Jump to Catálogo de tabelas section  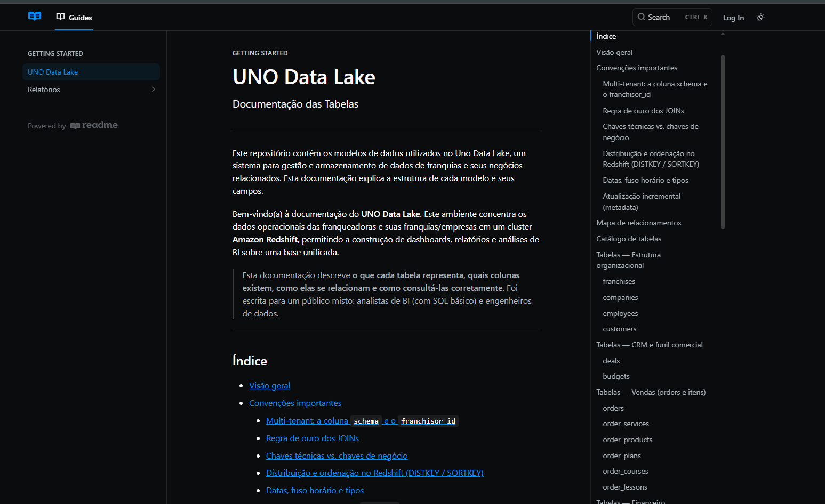pos(629,239)
